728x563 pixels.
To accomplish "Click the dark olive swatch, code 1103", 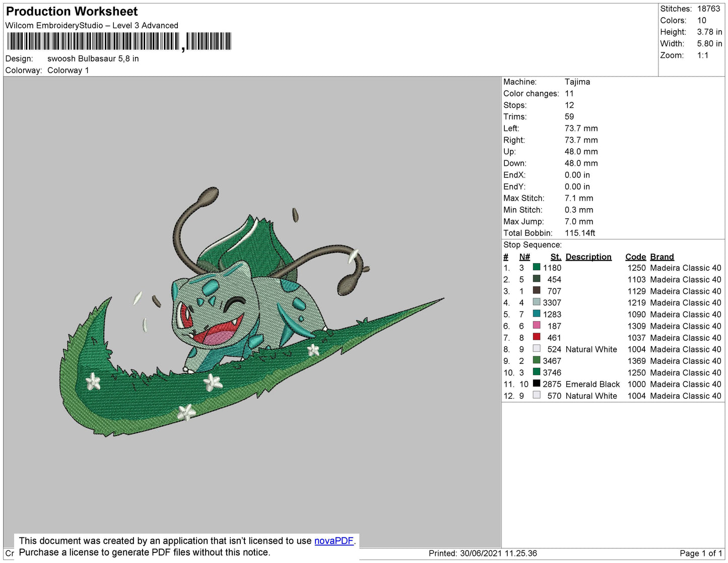I will [x=537, y=279].
